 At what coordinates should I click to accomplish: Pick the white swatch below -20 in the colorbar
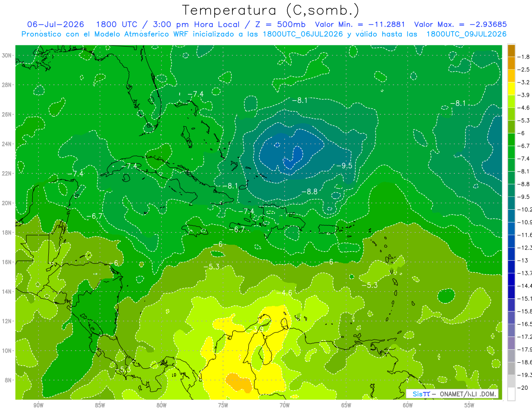tap(511, 394)
